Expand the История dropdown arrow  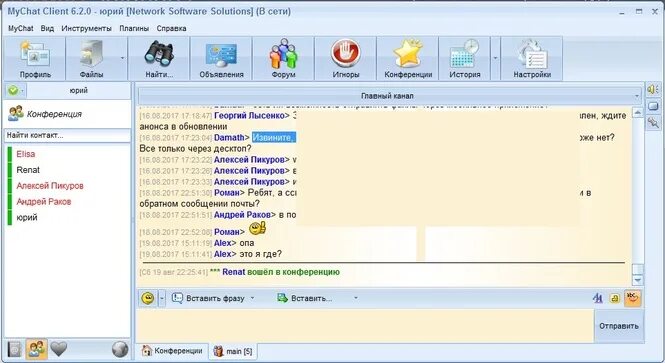tap(495, 58)
